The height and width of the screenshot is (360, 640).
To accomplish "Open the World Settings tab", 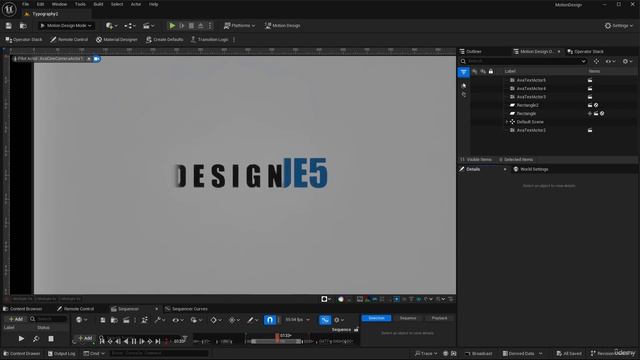I will (x=531, y=169).
